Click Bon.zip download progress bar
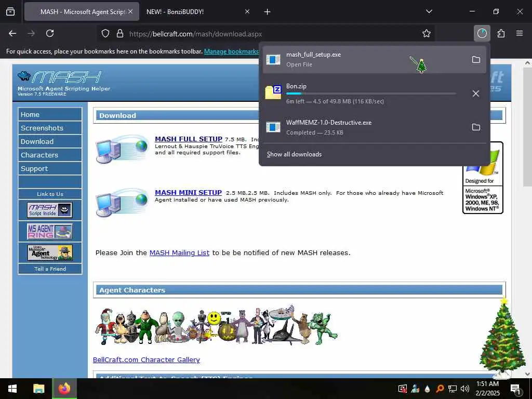Image resolution: width=532 pixels, height=399 pixels. click(x=371, y=94)
